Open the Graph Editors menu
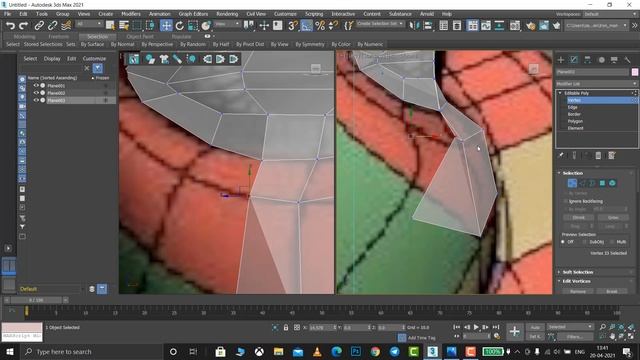 tap(193, 14)
